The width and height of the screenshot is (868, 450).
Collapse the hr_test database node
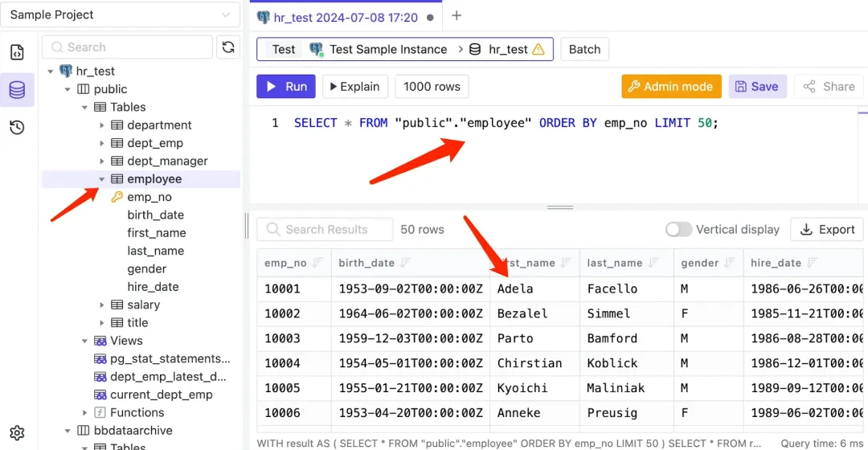coord(51,72)
